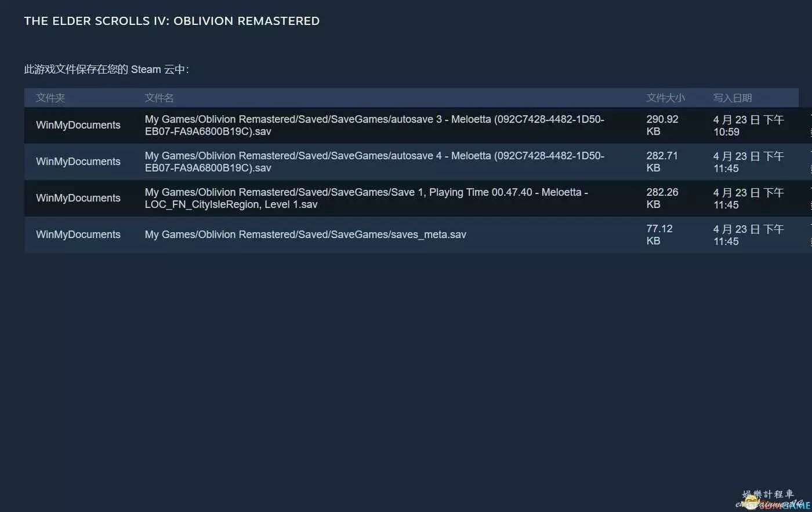Select the autosave 4 Meloetta file name
The height and width of the screenshot is (512, 812).
pos(374,162)
